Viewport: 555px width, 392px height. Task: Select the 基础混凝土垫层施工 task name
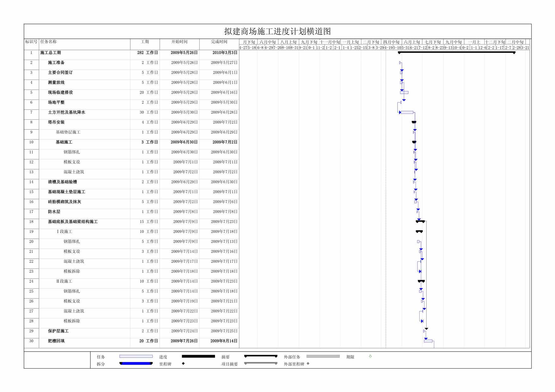tap(66, 192)
